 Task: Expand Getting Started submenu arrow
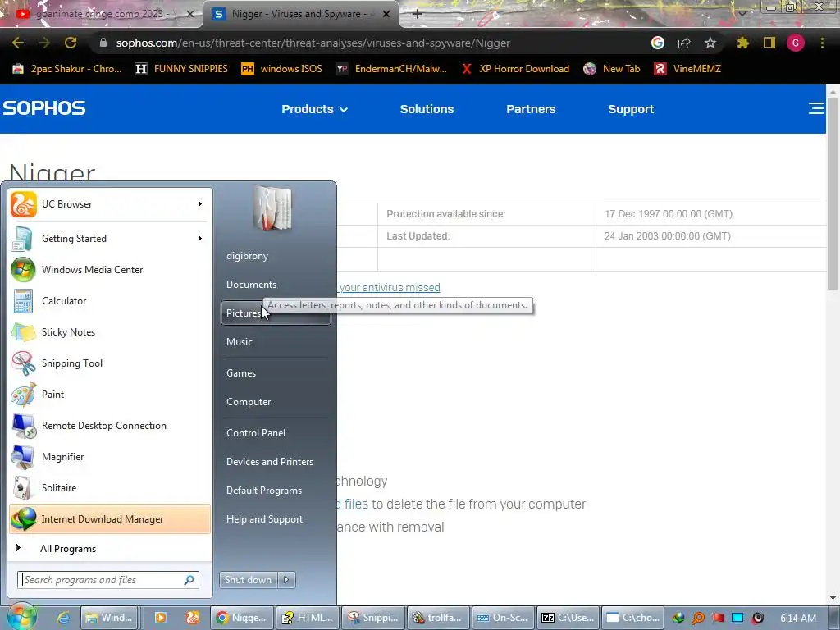point(200,239)
